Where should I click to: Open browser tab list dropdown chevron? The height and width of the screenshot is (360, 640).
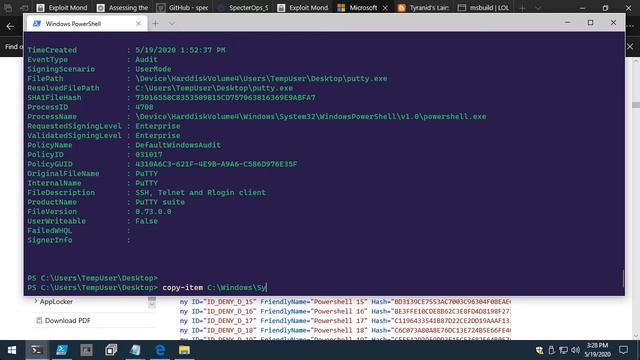point(538,8)
